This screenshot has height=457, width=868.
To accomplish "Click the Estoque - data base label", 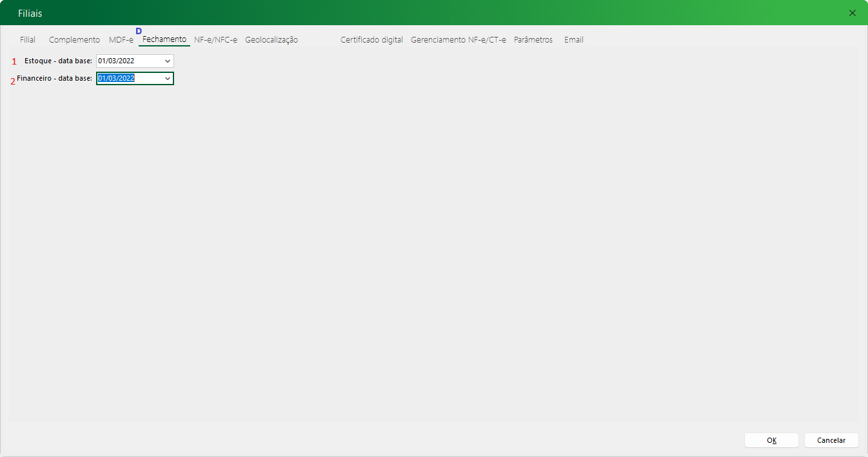I will 58,61.
